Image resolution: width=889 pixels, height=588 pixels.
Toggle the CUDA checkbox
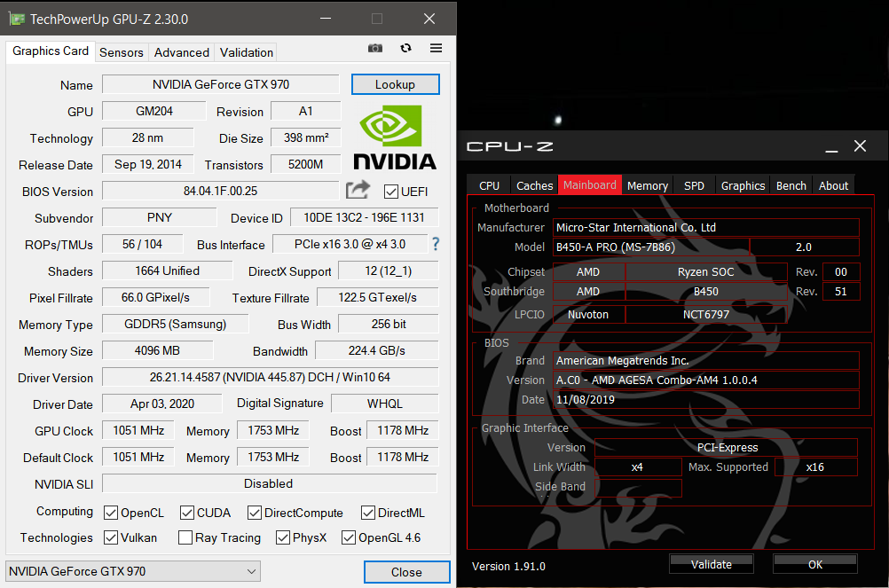(x=187, y=513)
